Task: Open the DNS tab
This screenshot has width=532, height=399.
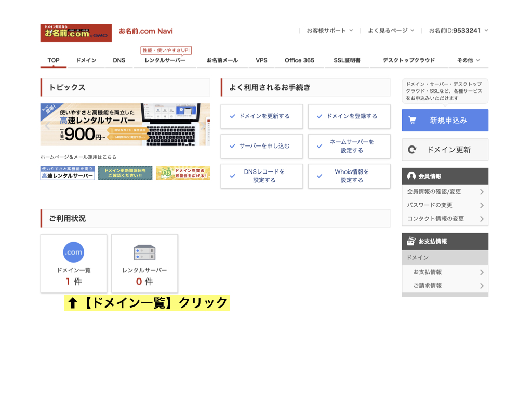Action: (119, 60)
